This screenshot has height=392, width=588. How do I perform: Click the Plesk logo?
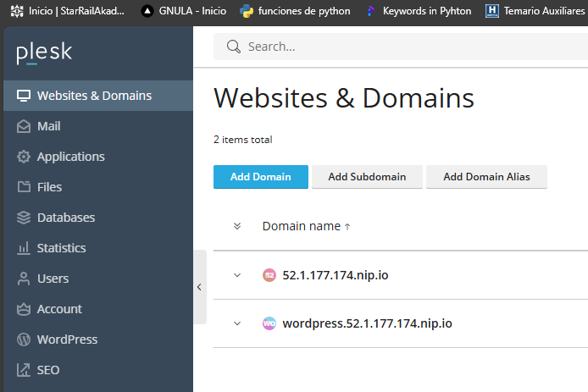click(x=44, y=53)
